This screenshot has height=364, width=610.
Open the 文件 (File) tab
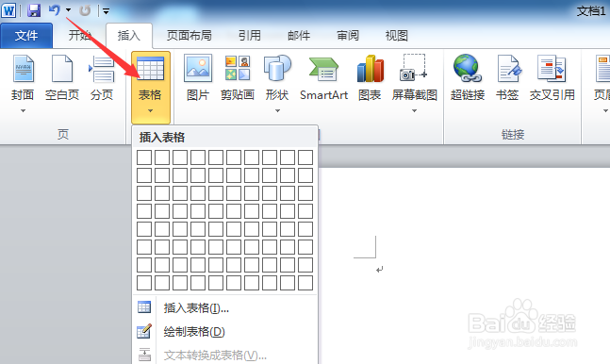click(26, 36)
